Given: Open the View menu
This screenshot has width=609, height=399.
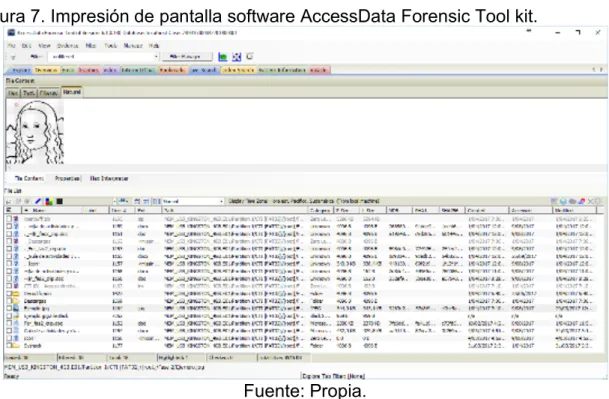Looking at the screenshot, I should pos(44,46).
